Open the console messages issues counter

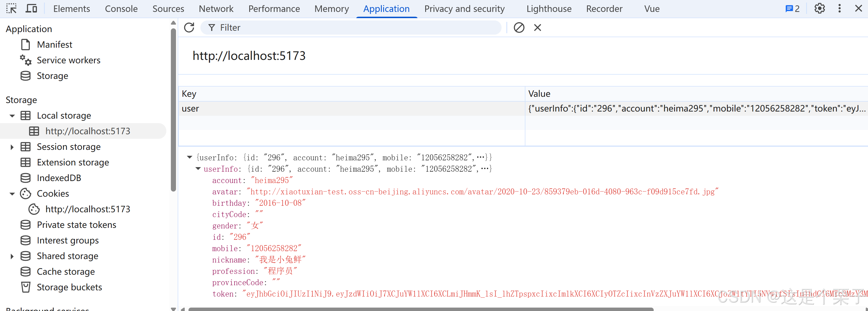coord(792,9)
